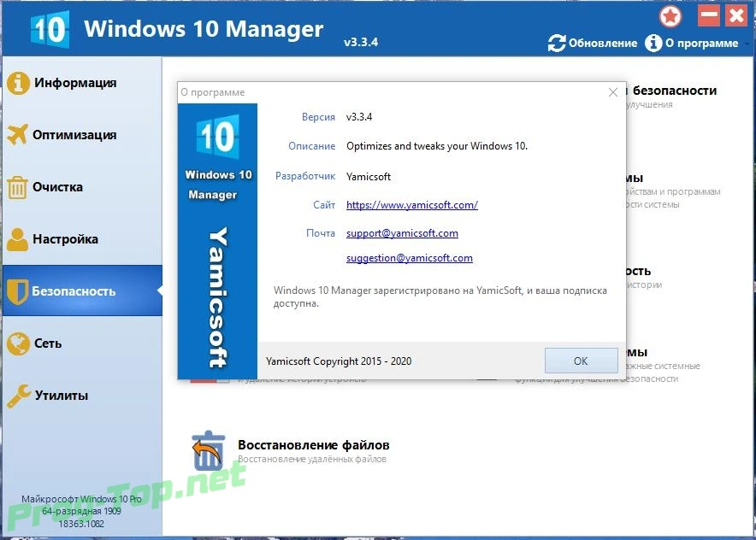Click the Обновление refresh icon
Image resolution: width=756 pixels, height=540 pixels.
pos(557,43)
